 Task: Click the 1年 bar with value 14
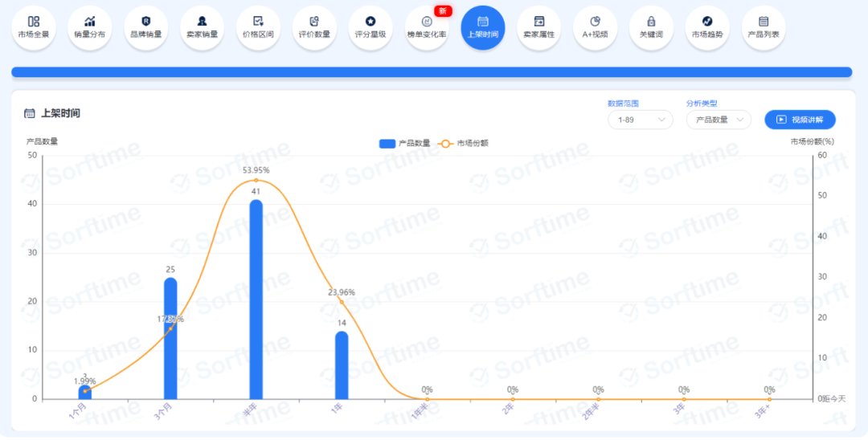pos(342,365)
